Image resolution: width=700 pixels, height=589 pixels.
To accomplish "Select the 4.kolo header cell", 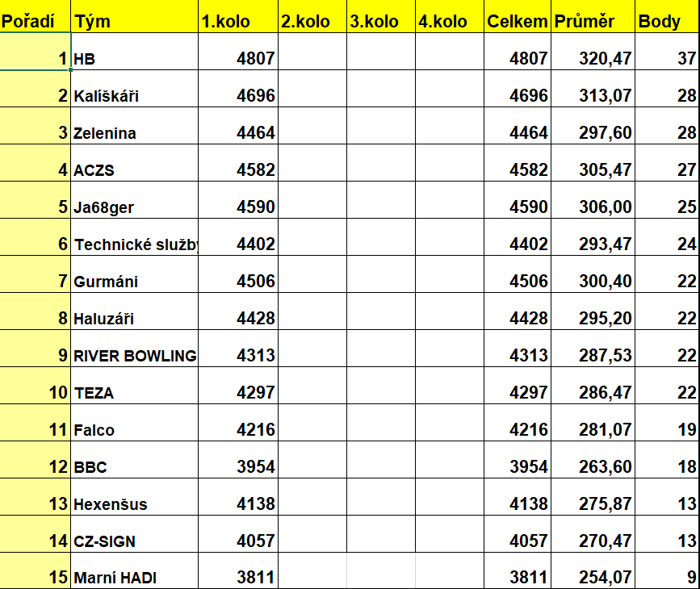I will coord(450,21).
